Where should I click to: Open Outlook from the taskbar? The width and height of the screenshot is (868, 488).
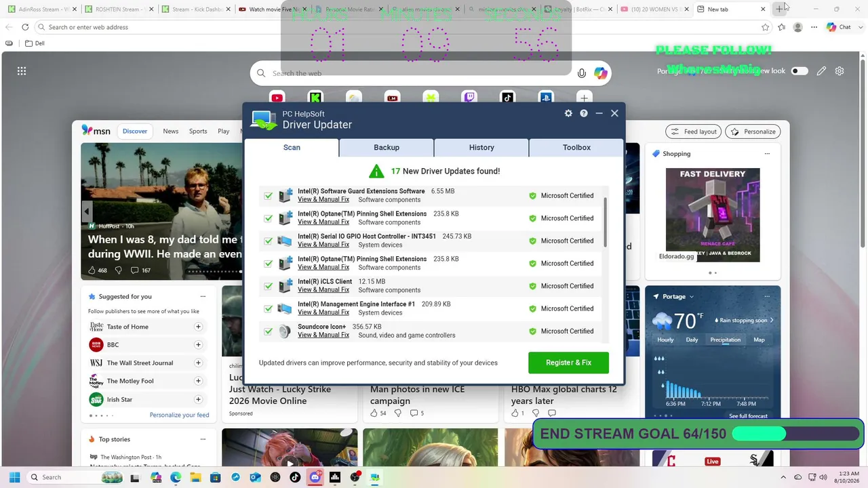256,477
